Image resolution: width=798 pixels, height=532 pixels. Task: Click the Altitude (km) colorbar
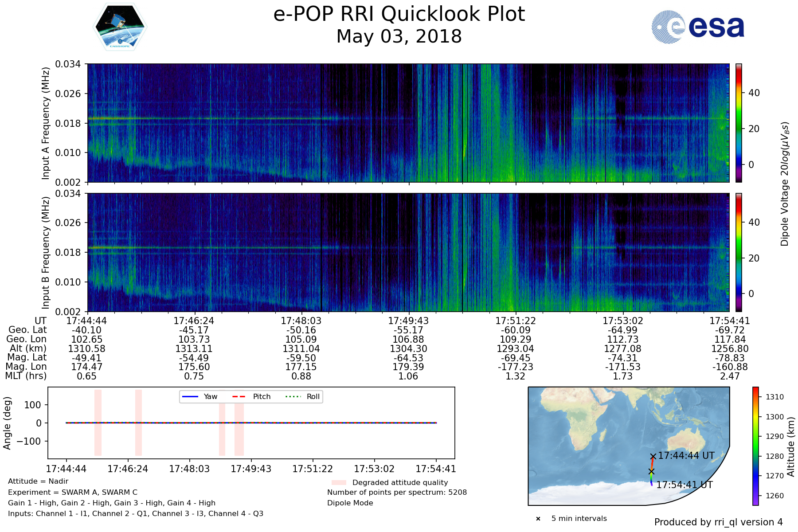click(755, 446)
